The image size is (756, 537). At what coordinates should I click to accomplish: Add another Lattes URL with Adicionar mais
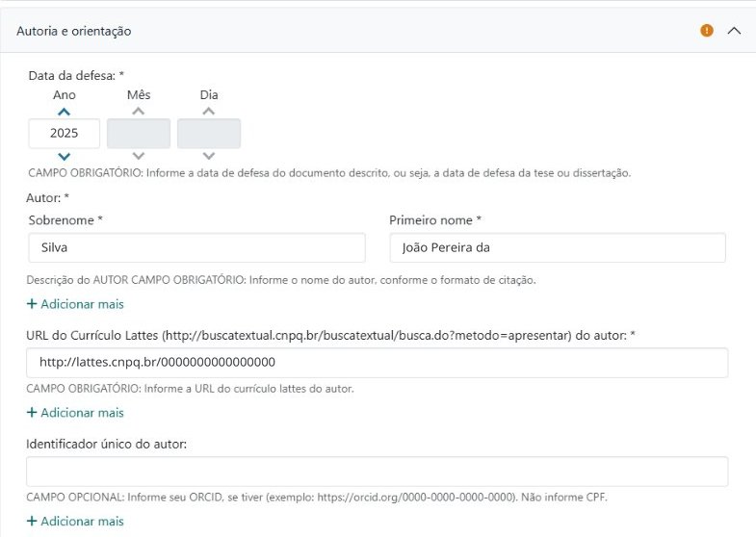pyautogui.click(x=75, y=412)
